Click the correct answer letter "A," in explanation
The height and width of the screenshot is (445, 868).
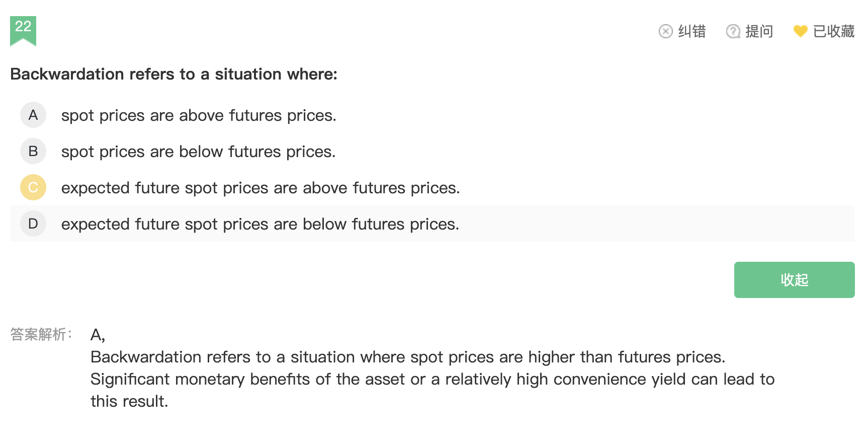coord(98,335)
